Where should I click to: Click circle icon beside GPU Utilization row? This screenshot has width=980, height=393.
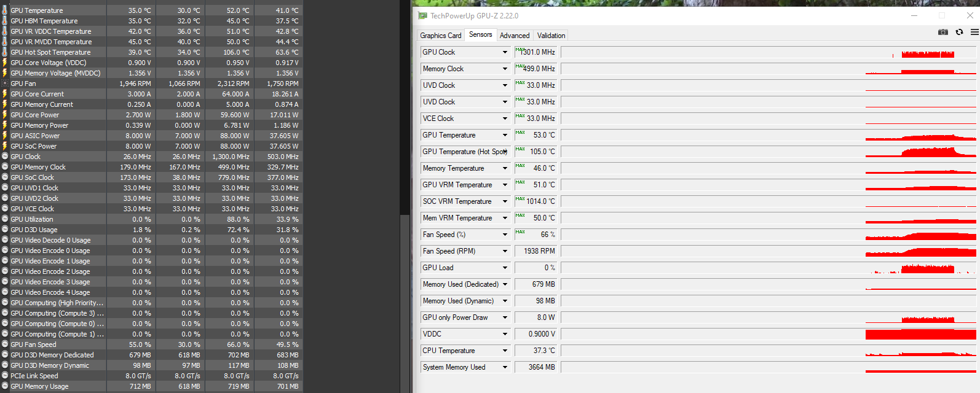[x=4, y=219]
